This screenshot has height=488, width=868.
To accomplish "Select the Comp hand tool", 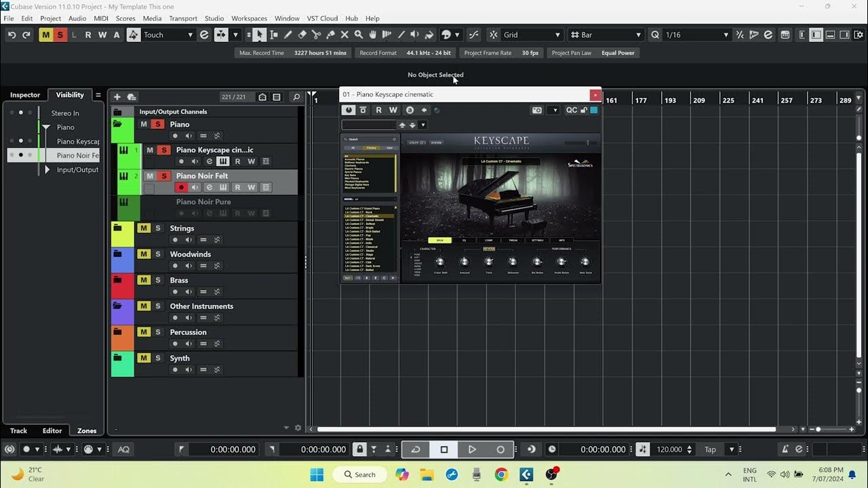I will (x=373, y=35).
